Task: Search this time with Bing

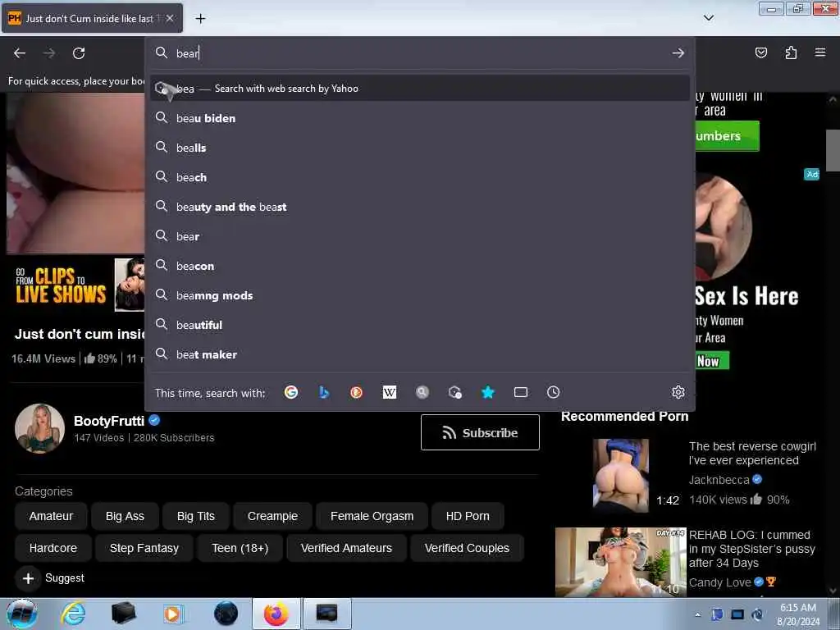Action: pyautogui.click(x=324, y=392)
